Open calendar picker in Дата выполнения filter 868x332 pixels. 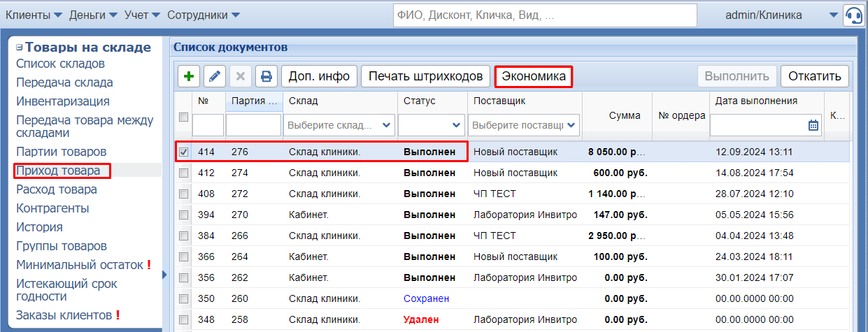pyautogui.click(x=813, y=126)
